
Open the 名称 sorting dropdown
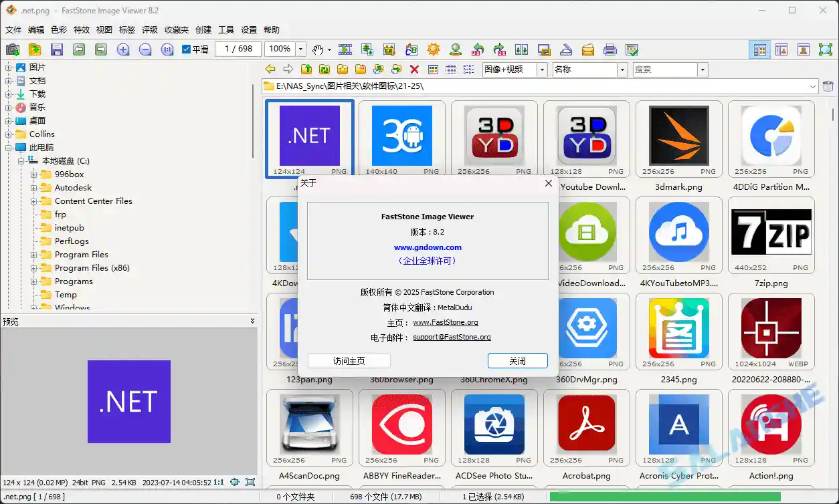tap(622, 69)
